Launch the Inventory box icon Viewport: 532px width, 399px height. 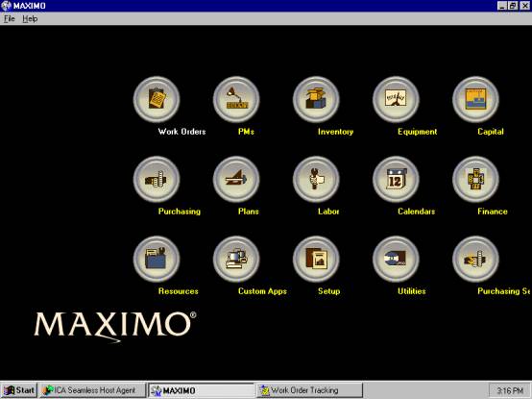point(316,99)
